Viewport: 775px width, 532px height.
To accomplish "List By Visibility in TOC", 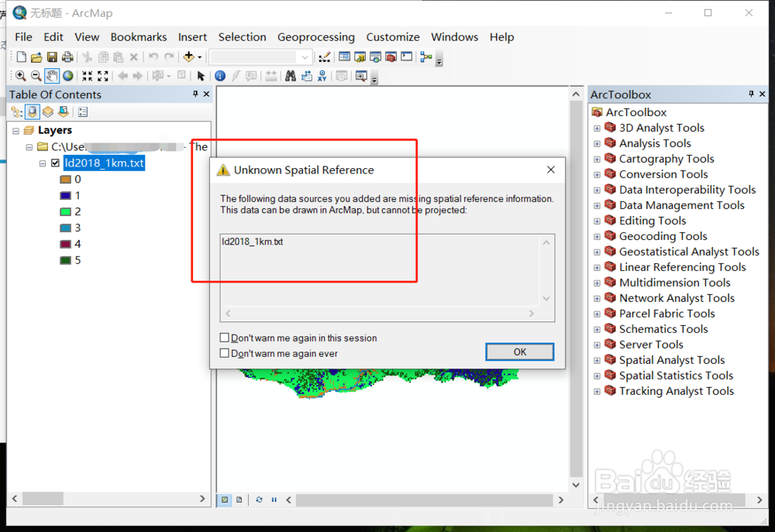I will (x=47, y=112).
